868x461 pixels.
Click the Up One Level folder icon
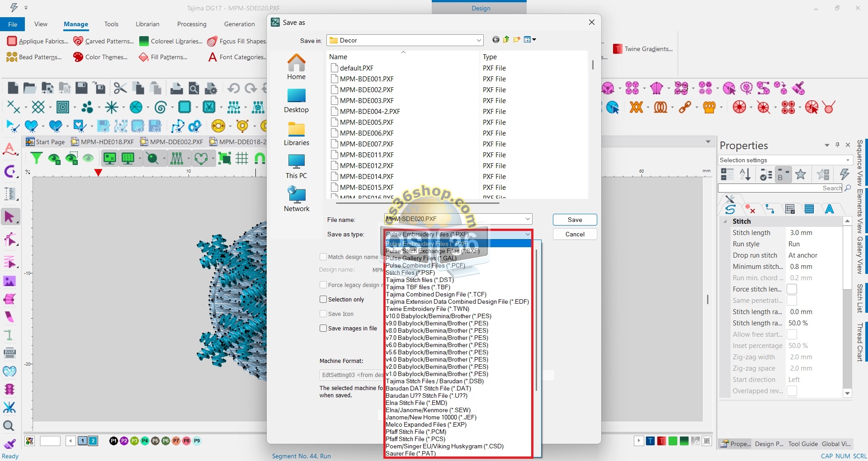pyautogui.click(x=506, y=40)
